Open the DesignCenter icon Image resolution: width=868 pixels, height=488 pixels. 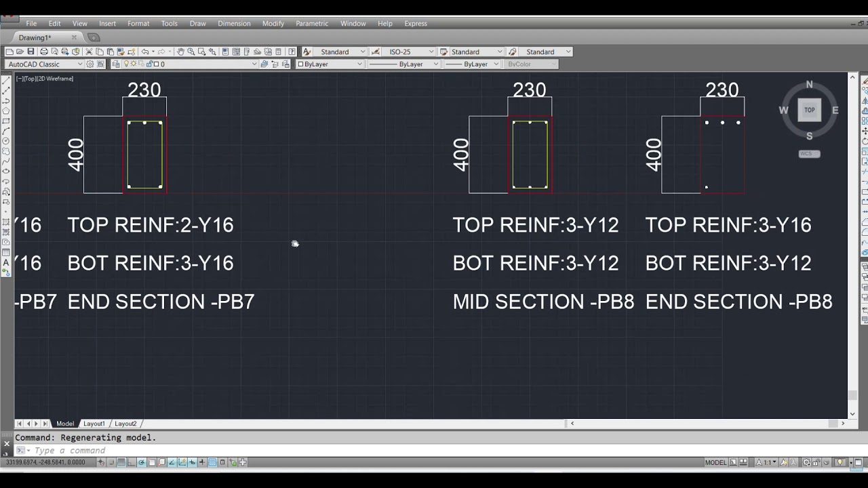(236, 52)
